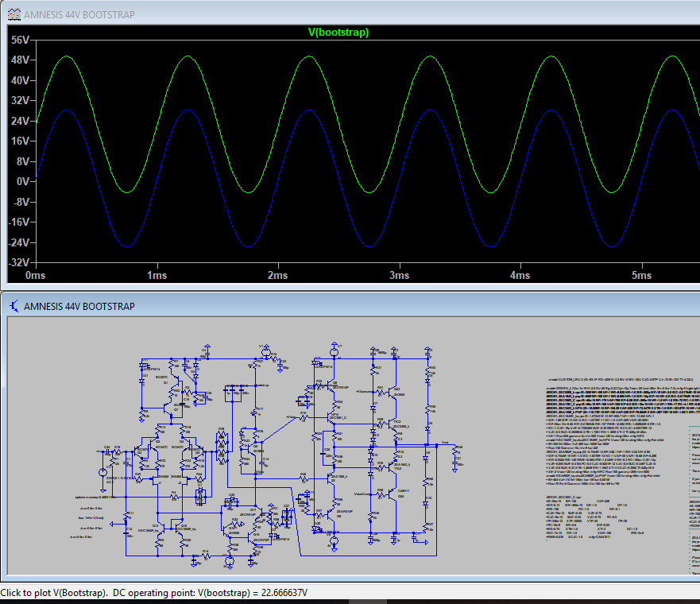Select transistor Q7 in current source

coord(168,408)
